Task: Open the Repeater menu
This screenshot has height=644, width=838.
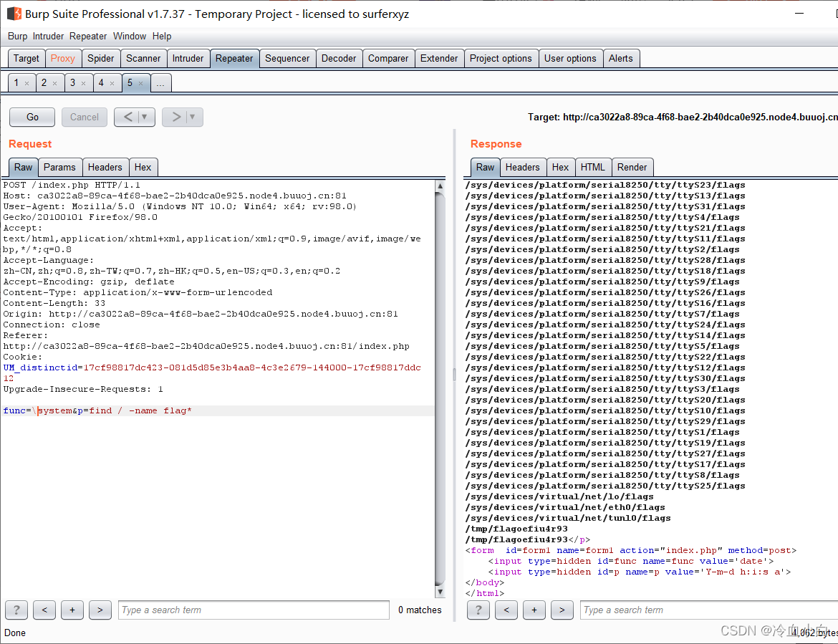Action: [88, 37]
